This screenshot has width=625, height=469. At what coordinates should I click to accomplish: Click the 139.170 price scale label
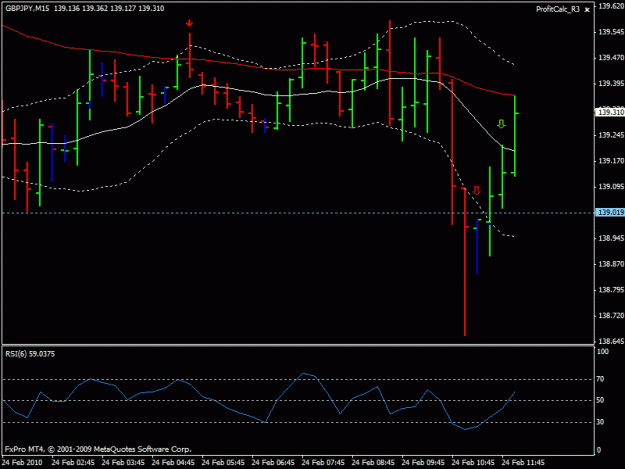[611, 161]
